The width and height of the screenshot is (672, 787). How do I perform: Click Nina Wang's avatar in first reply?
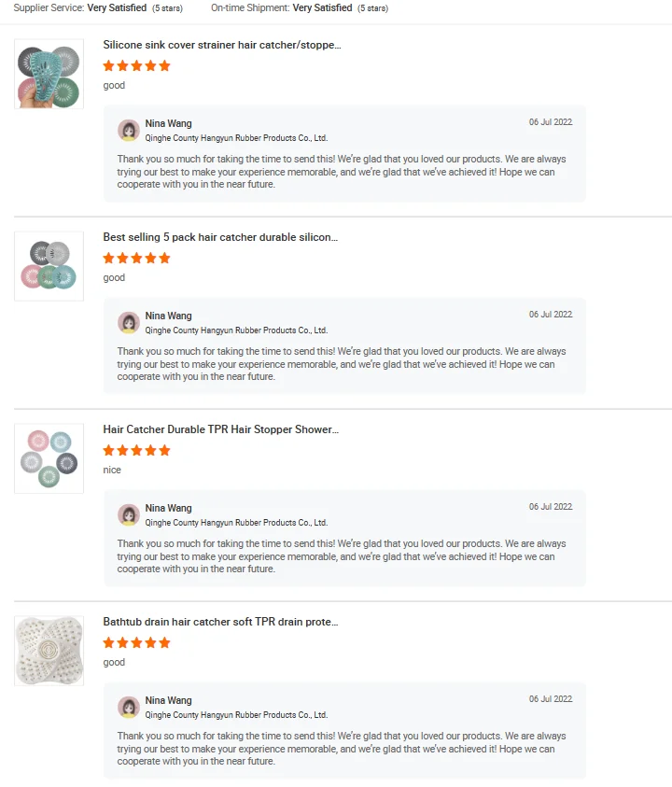pos(129,131)
